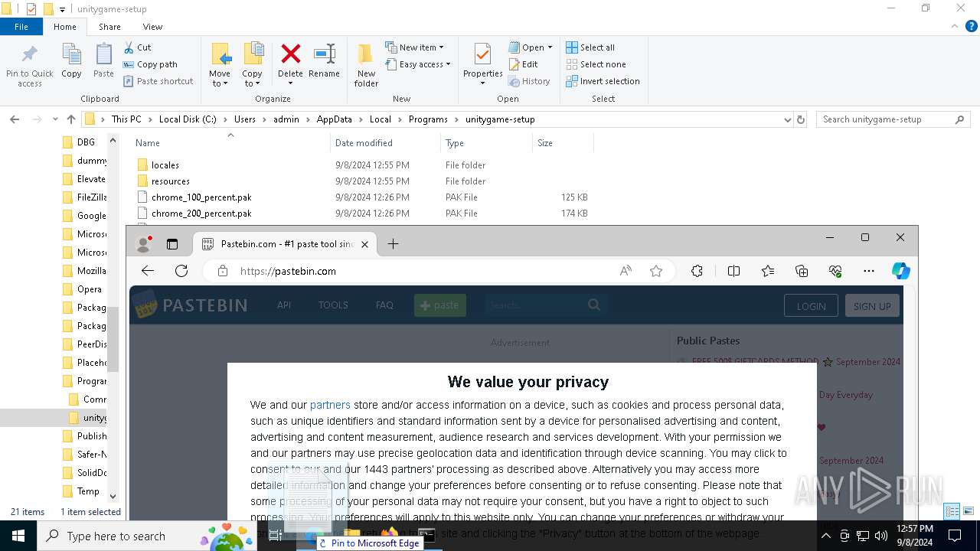Image resolution: width=980 pixels, height=551 pixels.
Task: Expand the Explorer address bar history dropdown
Action: (788, 119)
